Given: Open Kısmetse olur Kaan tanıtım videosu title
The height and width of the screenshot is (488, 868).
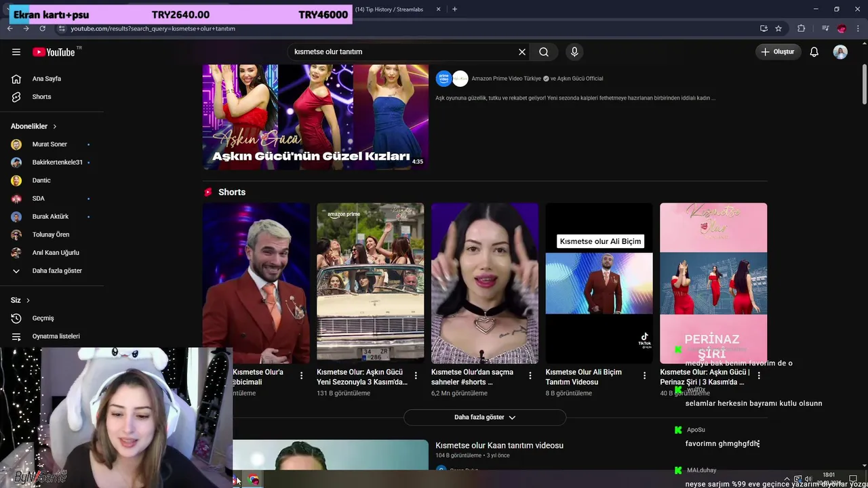Looking at the screenshot, I should (499, 445).
